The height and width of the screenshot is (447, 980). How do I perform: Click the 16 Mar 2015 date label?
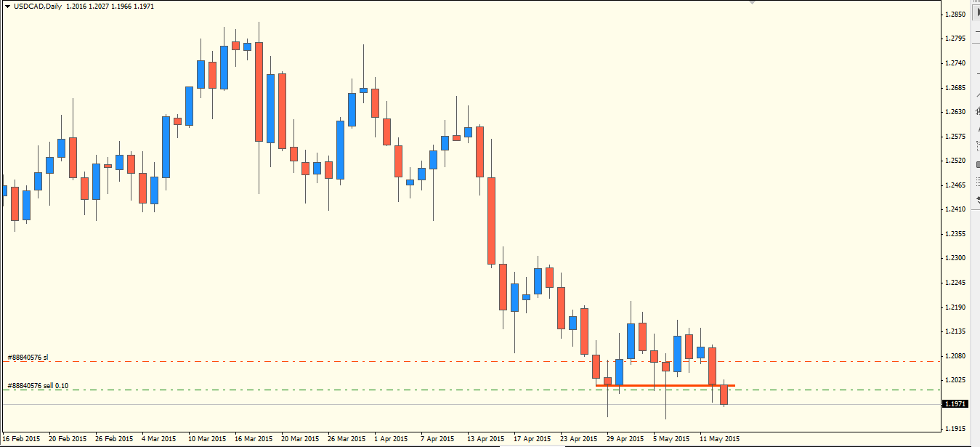[x=253, y=439]
